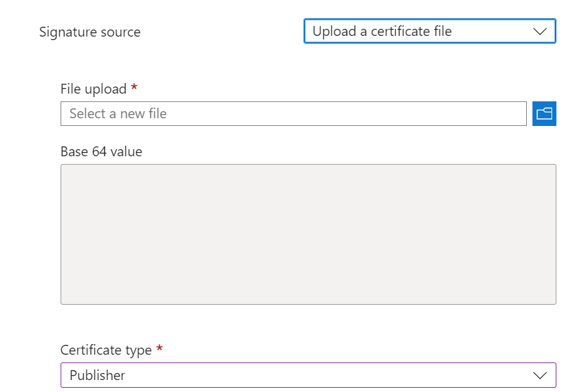Click the bottom edge of the Base 64 box
Image resolution: width=574 pixels, height=392 pixels.
point(308,303)
